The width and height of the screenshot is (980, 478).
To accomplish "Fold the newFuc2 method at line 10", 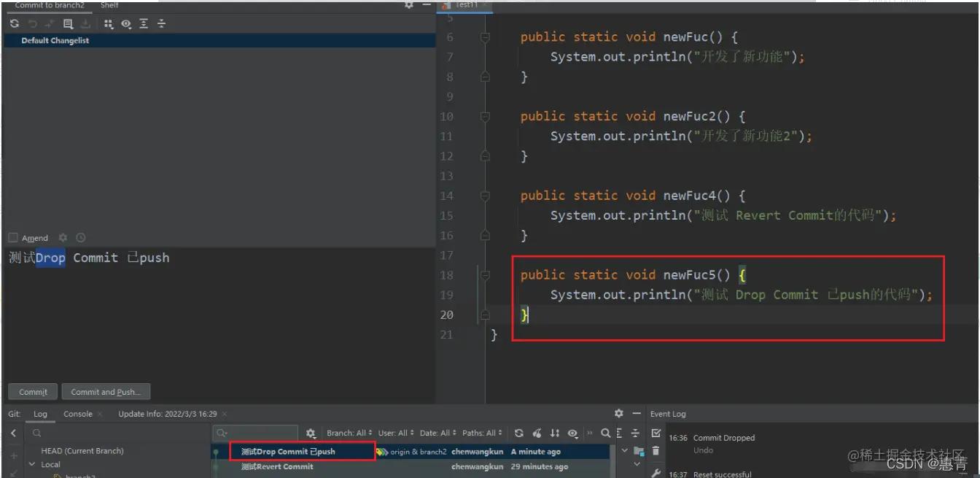I will pos(485,117).
